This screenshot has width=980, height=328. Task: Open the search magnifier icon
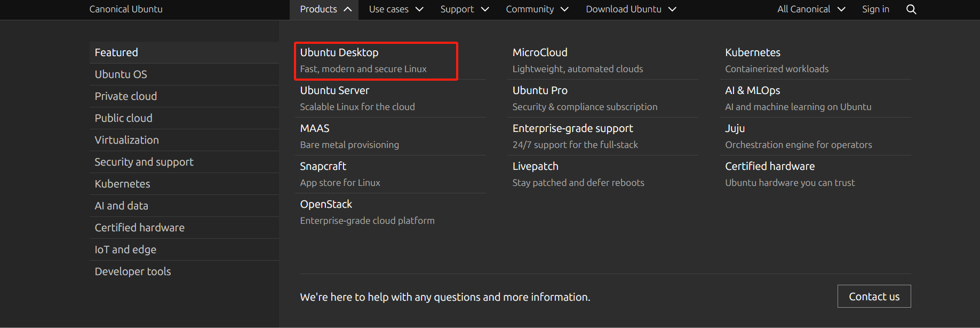pyautogui.click(x=911, y=9)
